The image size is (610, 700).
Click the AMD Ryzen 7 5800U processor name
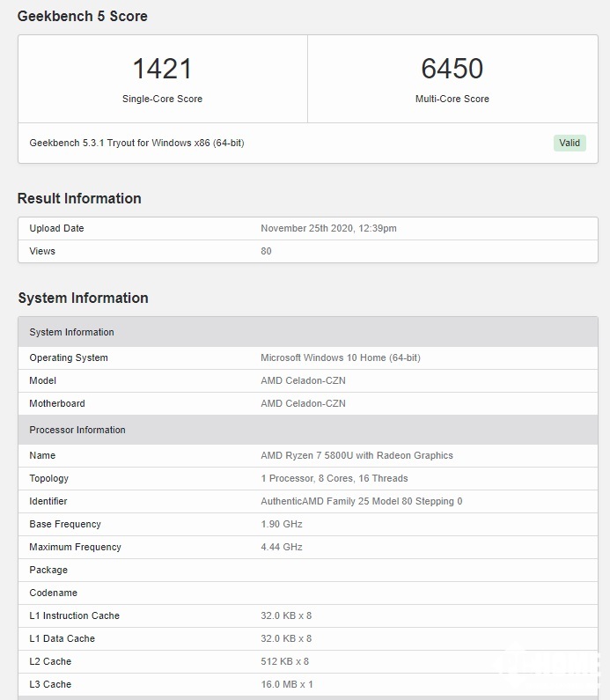click(356, 455)
